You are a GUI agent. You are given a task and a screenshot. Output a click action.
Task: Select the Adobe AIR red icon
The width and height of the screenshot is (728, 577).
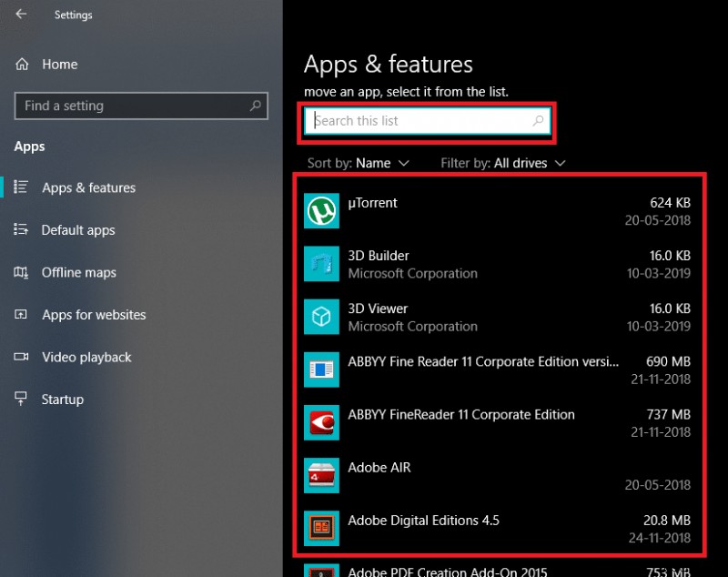(x=320, y=475)
